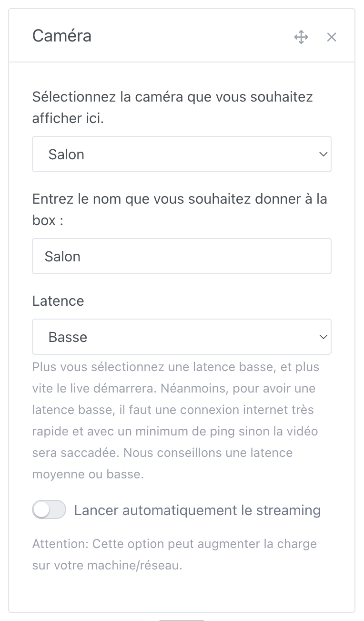364x621 pixels.
Task: Select the dialog header bar
Action: click(182, 36)
